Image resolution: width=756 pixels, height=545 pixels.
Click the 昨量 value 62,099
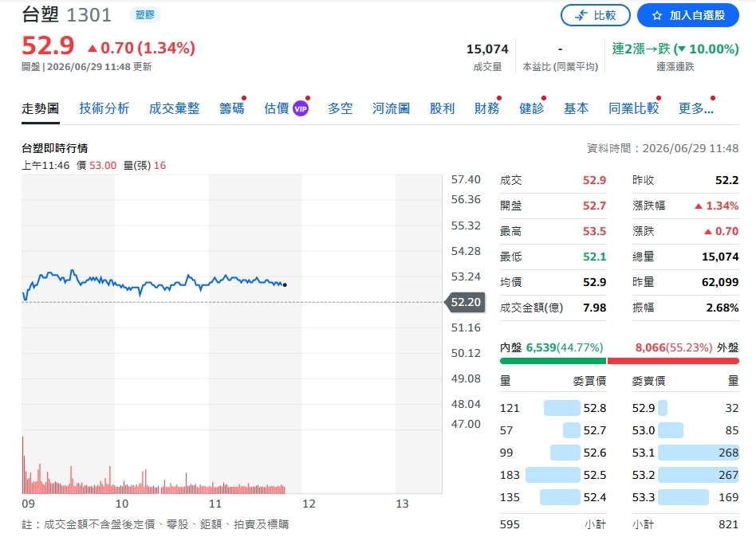pyautogui.click(x=720, y=282)
